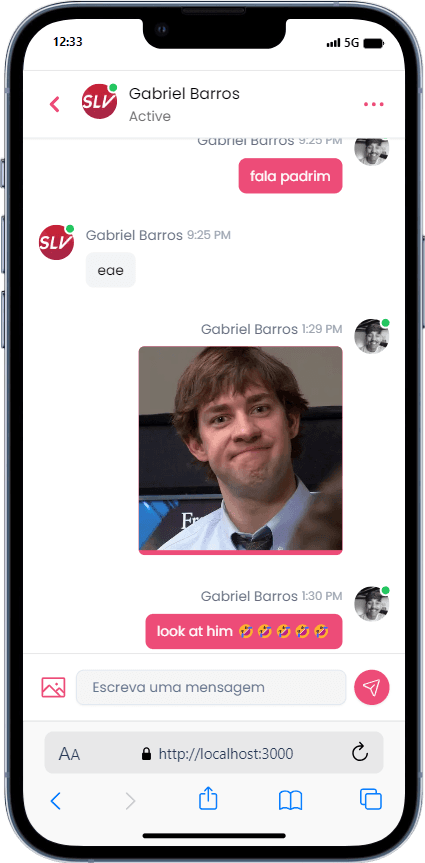Open the Safari tabs overview icon
425x863 pixels.
370,799
